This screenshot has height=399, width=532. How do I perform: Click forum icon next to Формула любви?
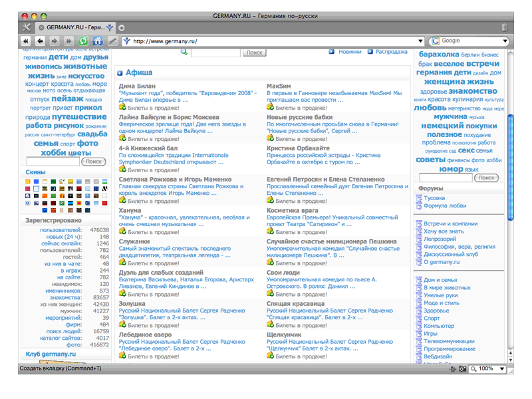(x=419, y=205)
